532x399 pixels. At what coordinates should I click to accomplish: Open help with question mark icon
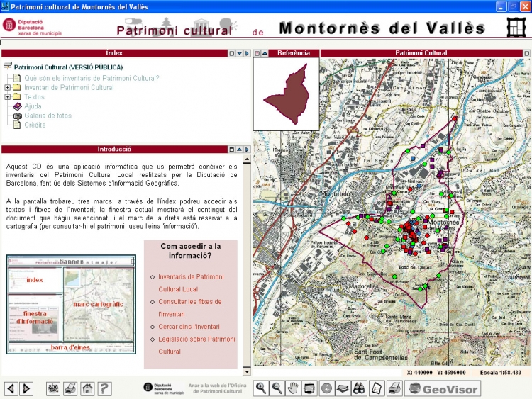pyautogui.click(x=105, y=388)
